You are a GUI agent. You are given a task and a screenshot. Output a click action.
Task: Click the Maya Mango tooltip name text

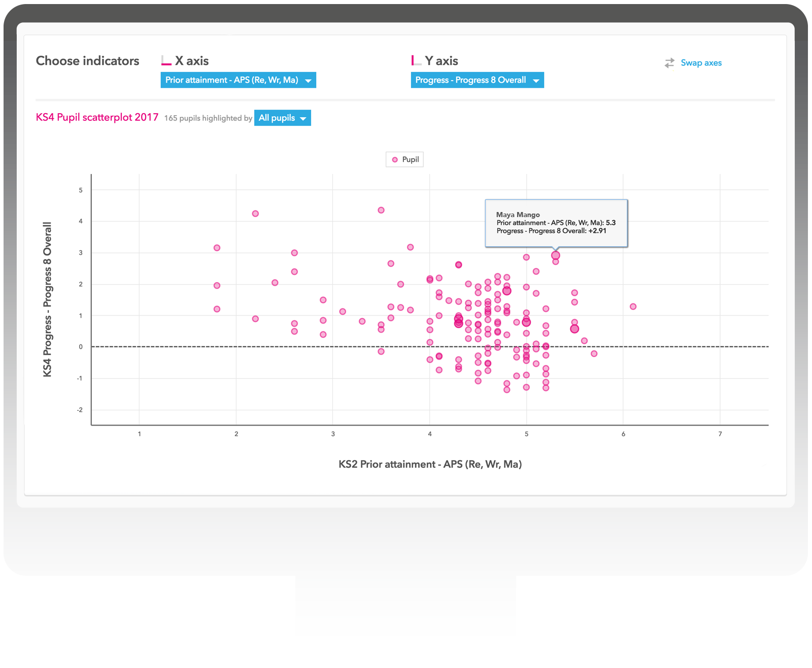(518, 215)
